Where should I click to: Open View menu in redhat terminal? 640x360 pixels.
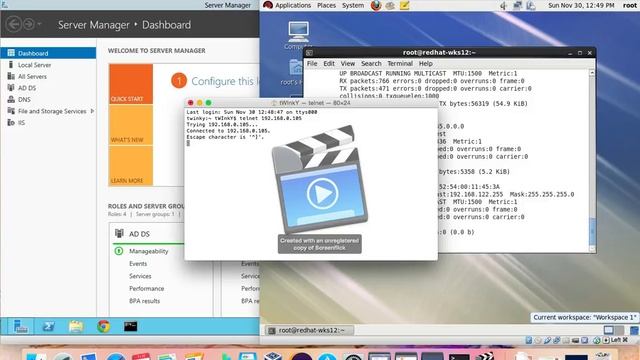[x=348, y=64]
